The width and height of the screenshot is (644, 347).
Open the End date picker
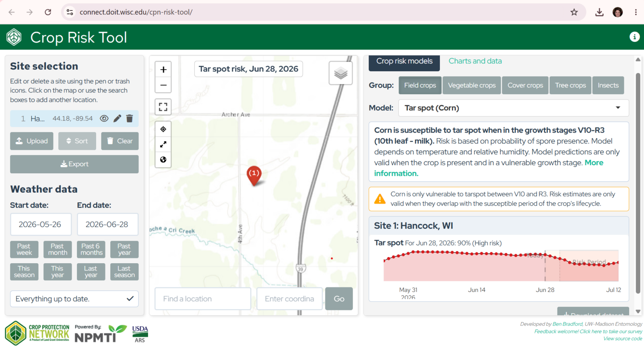[108, 224]
